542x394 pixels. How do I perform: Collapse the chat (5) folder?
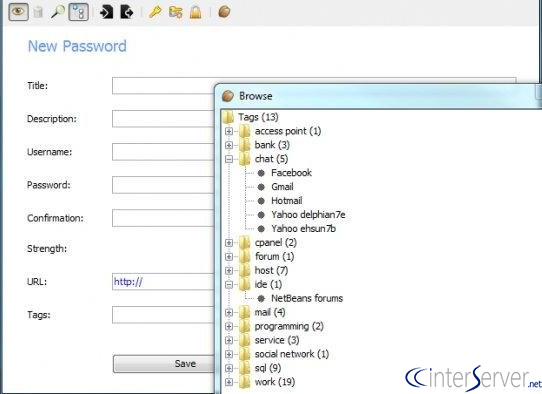pyautogui.click(x=228, y=159)
